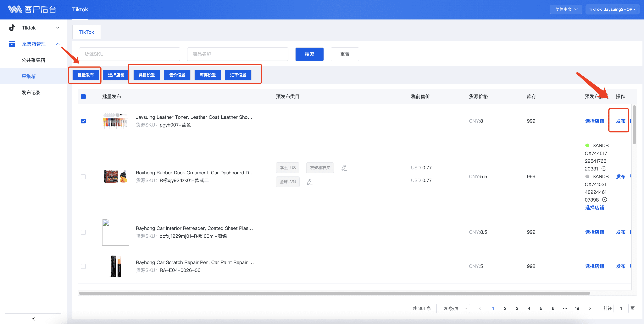Go to previous page arrow

pyautogui.click(x=480, y=309)
